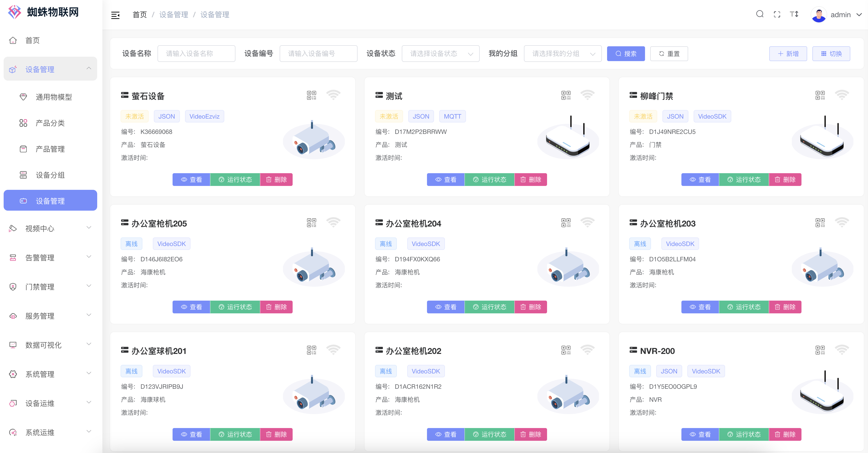Click the 蜘蛛物联网 logo icon

click(15, 12)
